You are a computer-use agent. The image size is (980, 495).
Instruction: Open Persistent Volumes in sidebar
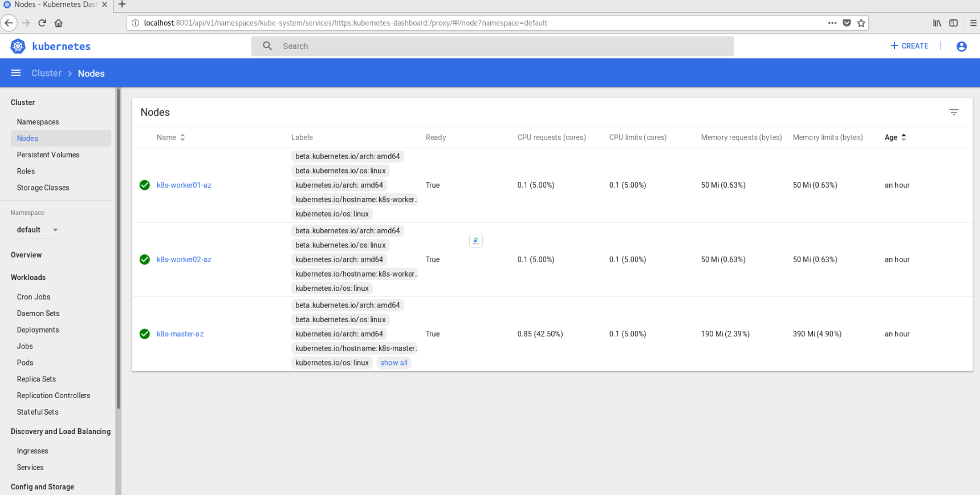tap(48, 155)
